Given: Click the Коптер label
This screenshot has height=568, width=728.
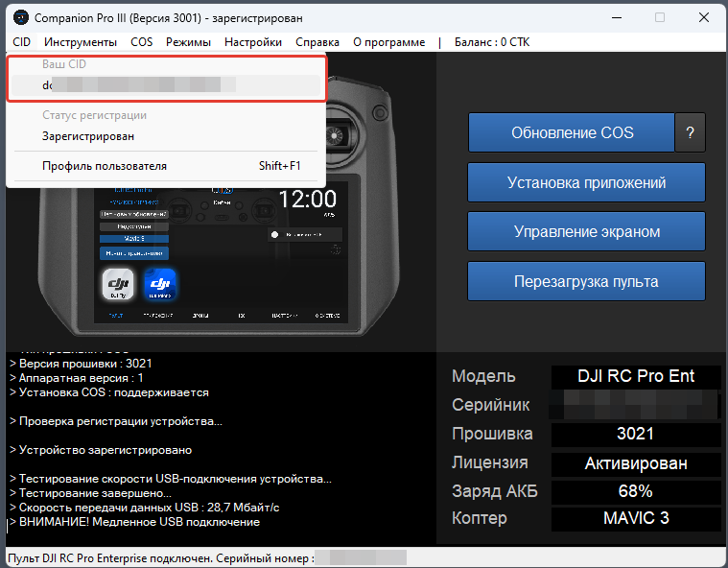Looking at the screenshot, I should point(480,518).
